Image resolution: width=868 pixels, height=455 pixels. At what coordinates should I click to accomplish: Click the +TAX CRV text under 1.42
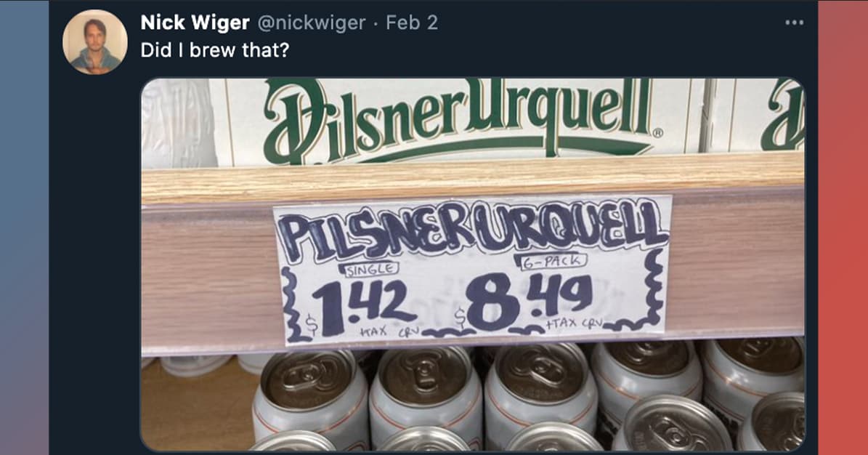pyautogui.click(x=388, y=332)
